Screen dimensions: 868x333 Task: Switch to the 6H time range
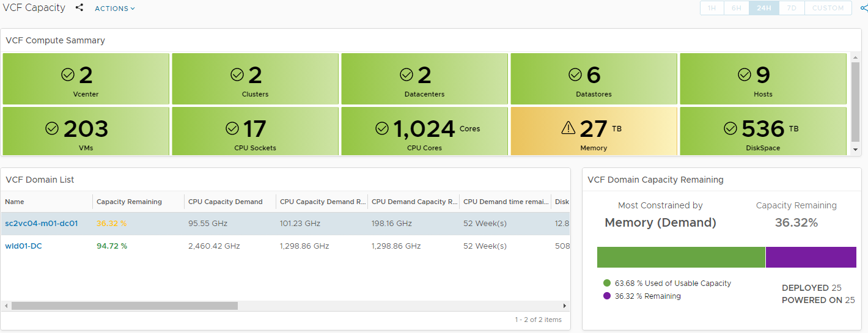coord(737,8)
